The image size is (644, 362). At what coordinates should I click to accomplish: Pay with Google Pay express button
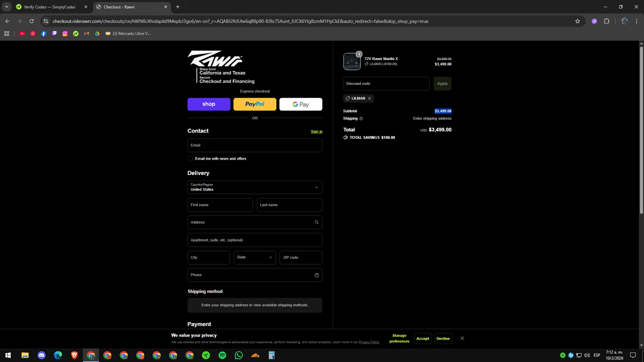point(301,104)
